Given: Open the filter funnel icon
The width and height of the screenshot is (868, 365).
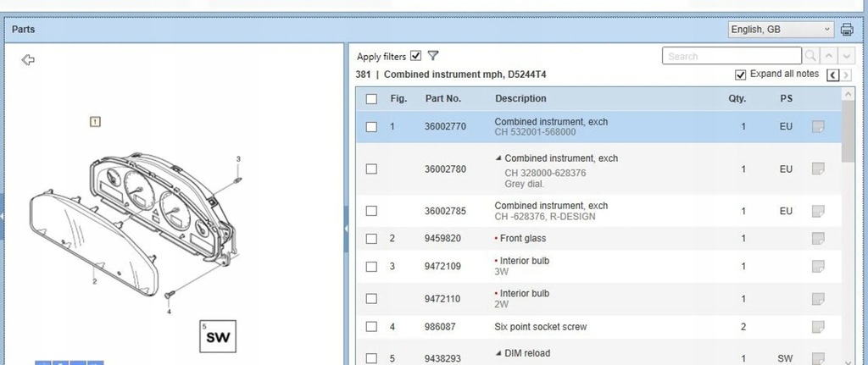Looking at the screenshot, I should pos(433,56).
